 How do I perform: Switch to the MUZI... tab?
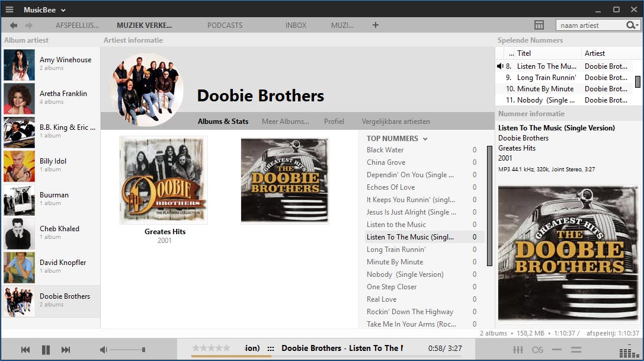pos(342,25)
